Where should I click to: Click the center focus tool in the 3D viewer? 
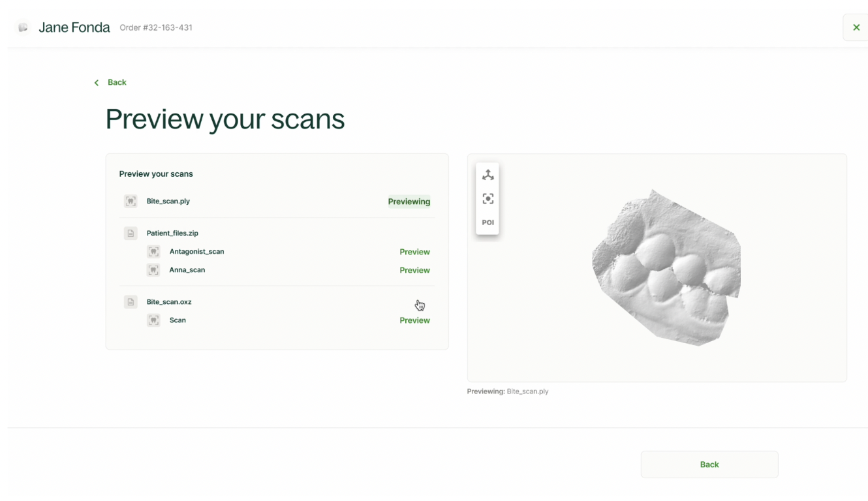click(487, 198)
